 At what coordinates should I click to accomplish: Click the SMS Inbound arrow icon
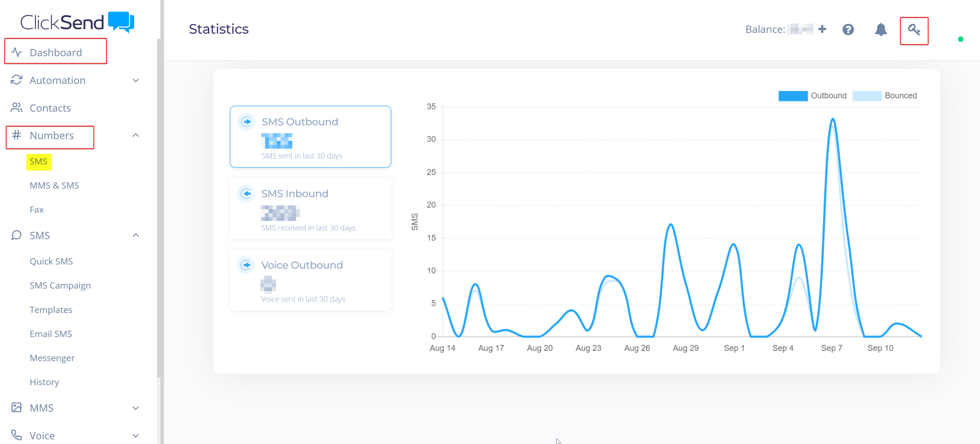click(246, 194)
